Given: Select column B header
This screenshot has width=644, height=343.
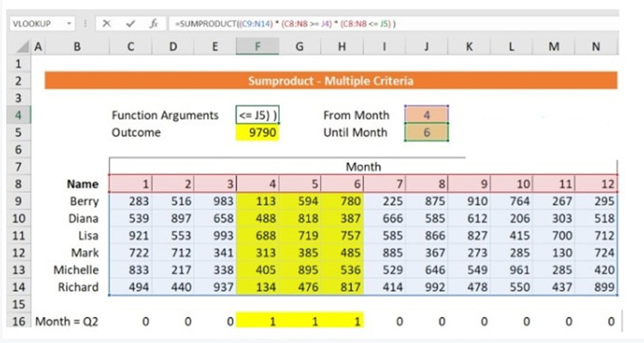Looking at the screenshot, I should coord(77,47).
